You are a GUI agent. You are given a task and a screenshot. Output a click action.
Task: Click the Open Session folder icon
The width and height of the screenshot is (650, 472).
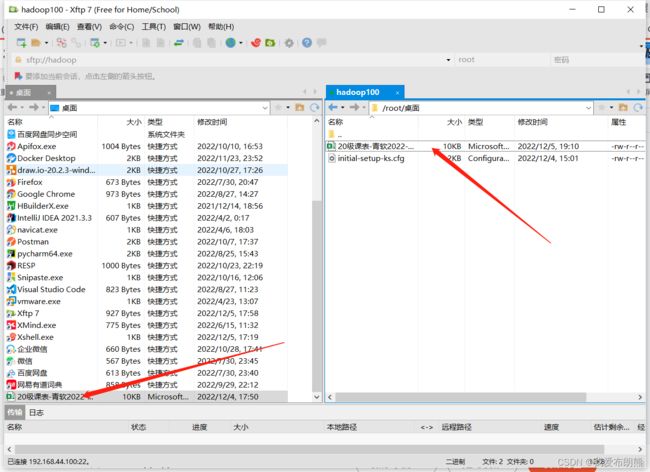coord(36,43)
